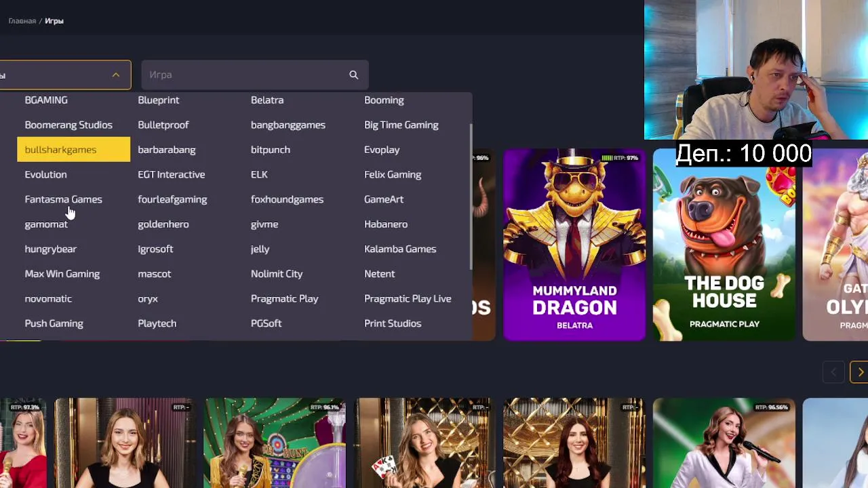
Task: Choose GameArt provider
Action: pyautogui.click(x=384, y=199)
